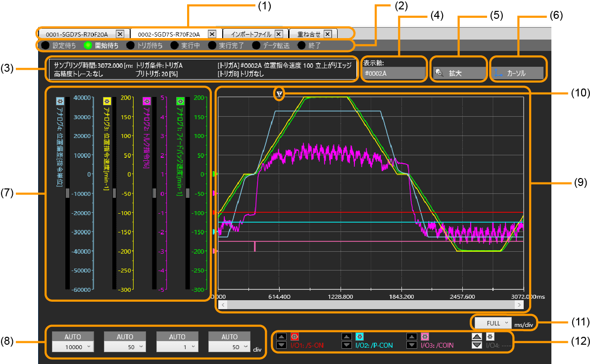Click the green gear for アナログ1 フィードバック速度
590x364 pixels.
click(180, 100)
